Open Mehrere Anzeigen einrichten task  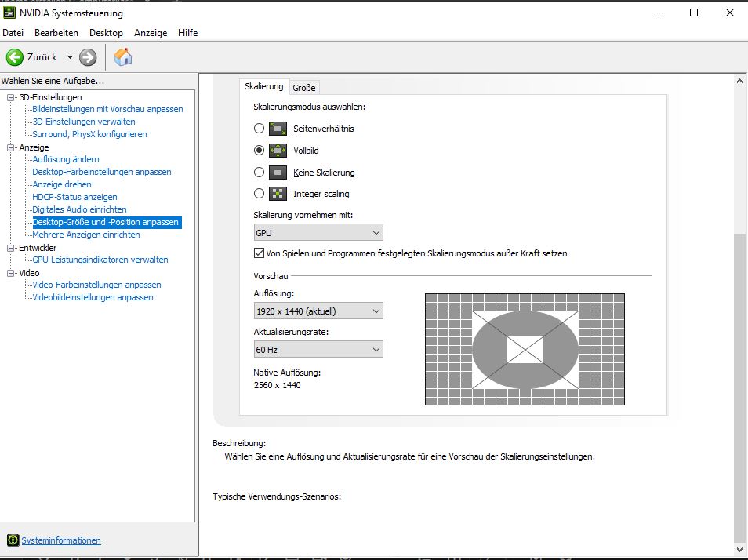point(86,235)
